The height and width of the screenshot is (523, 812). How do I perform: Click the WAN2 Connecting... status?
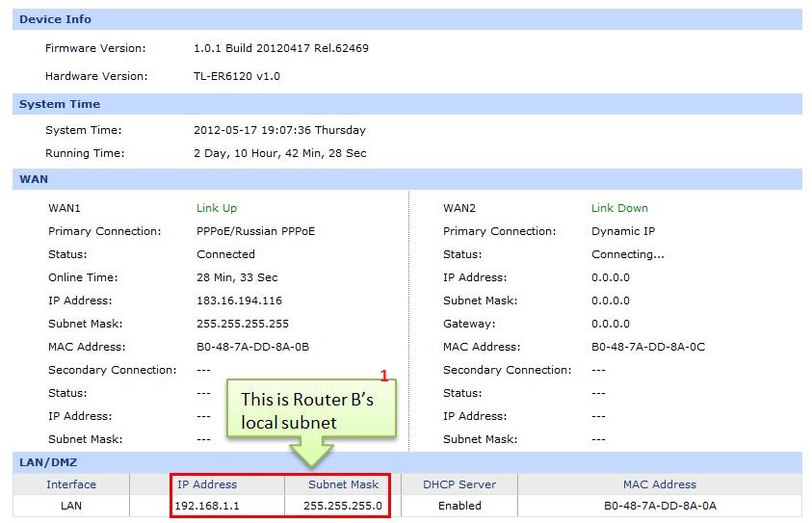coord(628,254)
